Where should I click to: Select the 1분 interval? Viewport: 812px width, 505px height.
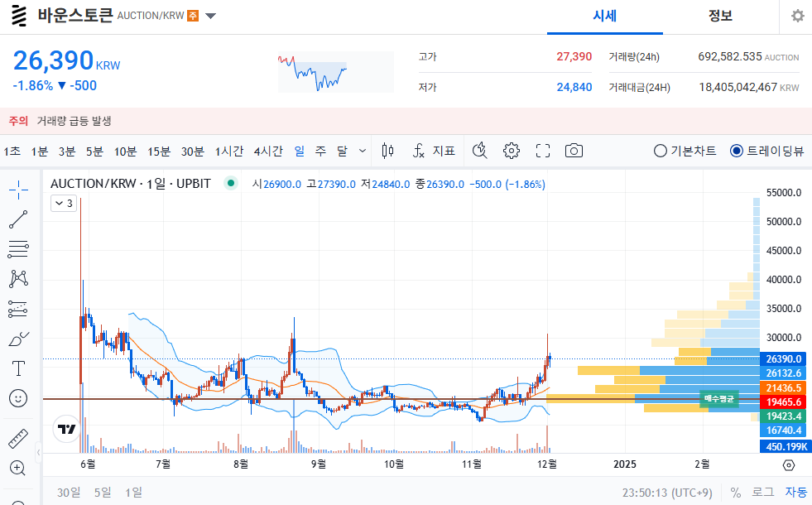(40, 151)
